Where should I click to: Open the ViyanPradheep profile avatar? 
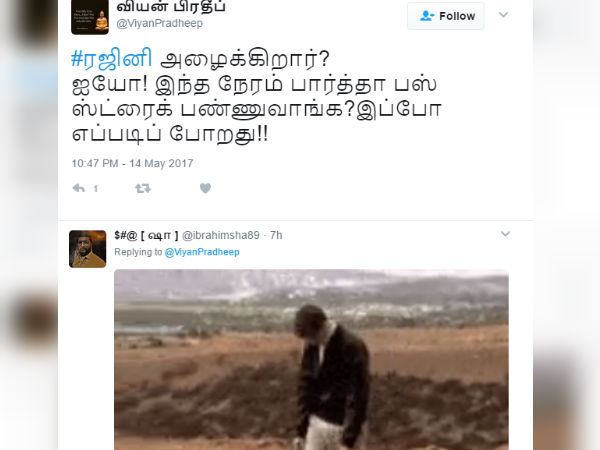(x=90, y=17)
